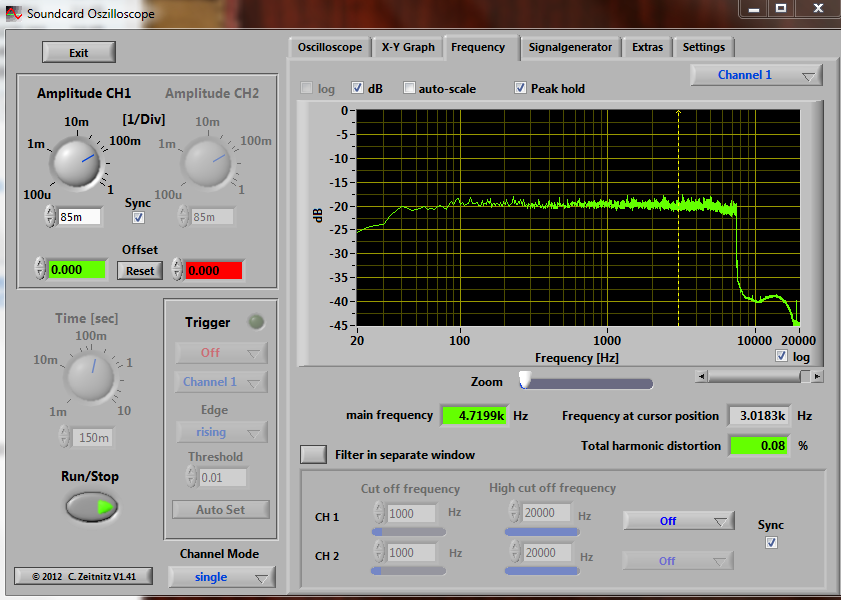Switch to the Signalgenerator tab

pos(570,47)
